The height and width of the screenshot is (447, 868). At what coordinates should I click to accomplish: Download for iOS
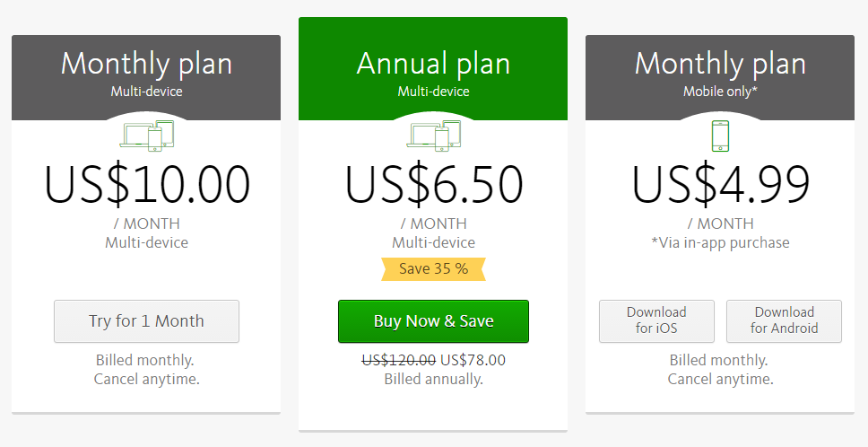[x=656, y=321]
